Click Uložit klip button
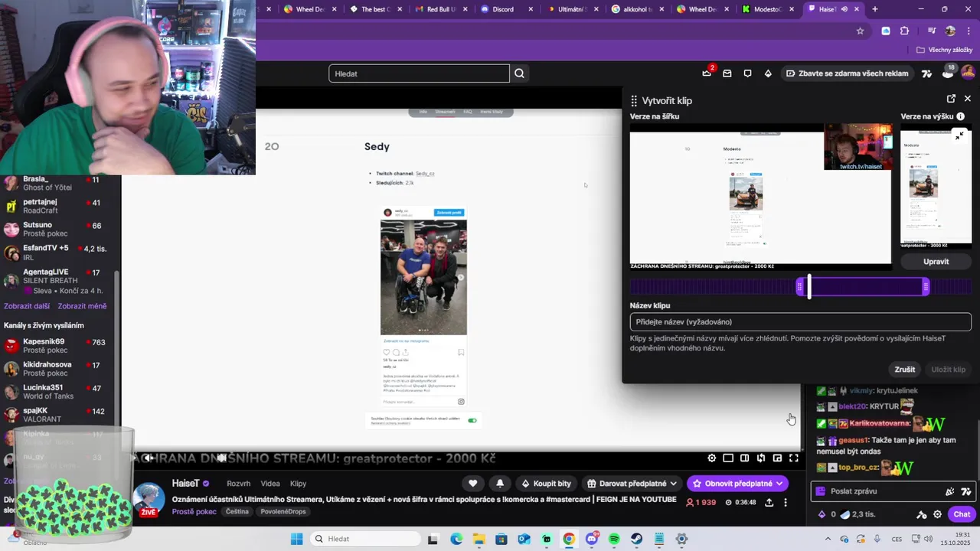 [948, 370]
